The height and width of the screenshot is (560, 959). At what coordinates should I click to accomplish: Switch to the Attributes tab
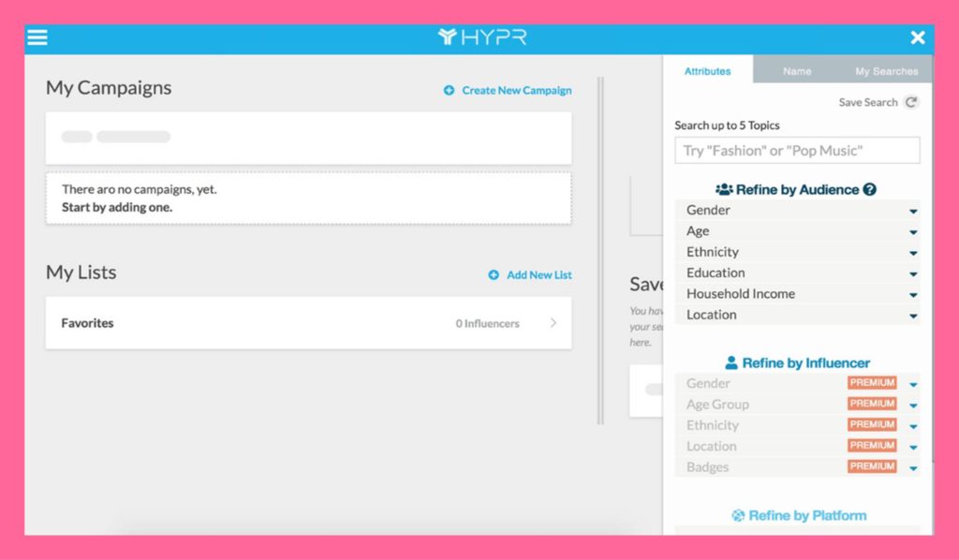708,71
